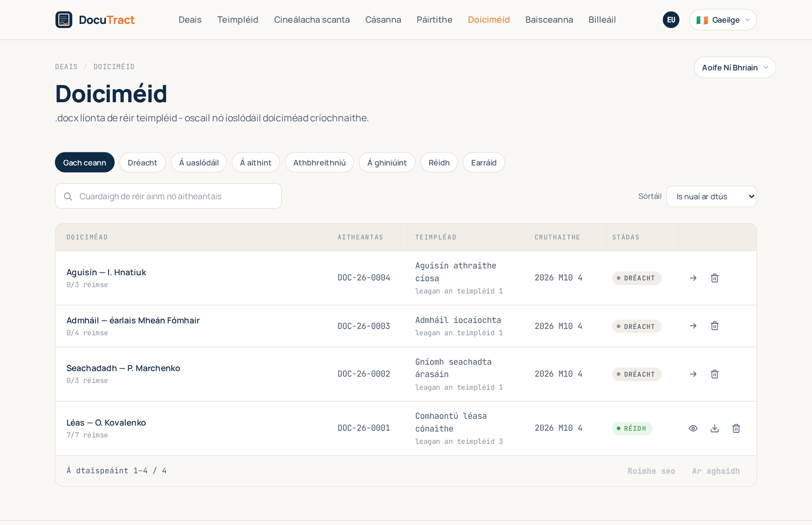Delete the Léas — O. Kovalenko document
812x525 pixels.
pyautogui.click(x=736, y=428)
